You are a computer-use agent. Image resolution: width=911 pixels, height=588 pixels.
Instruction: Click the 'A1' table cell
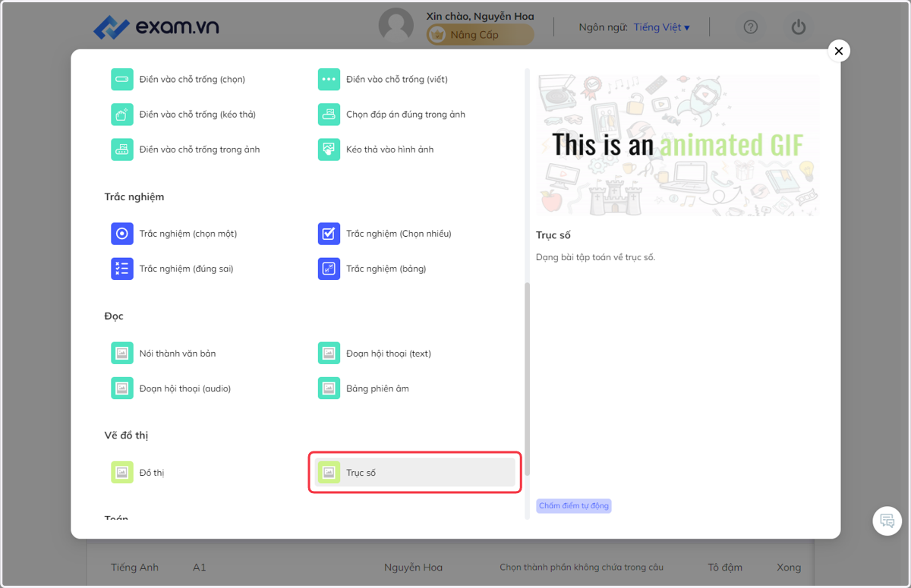click(200, 568)
